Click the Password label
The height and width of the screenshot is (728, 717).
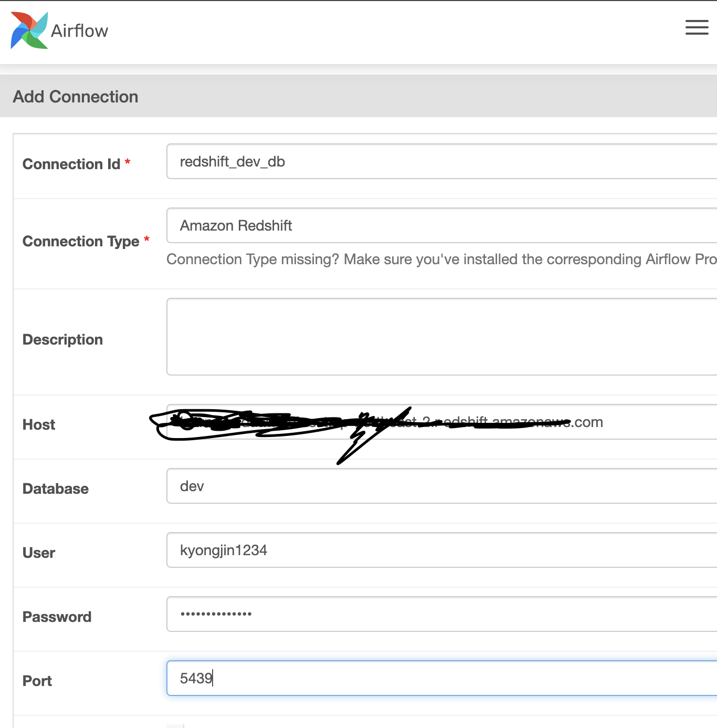pyautogui.click(x=57, y=617)
